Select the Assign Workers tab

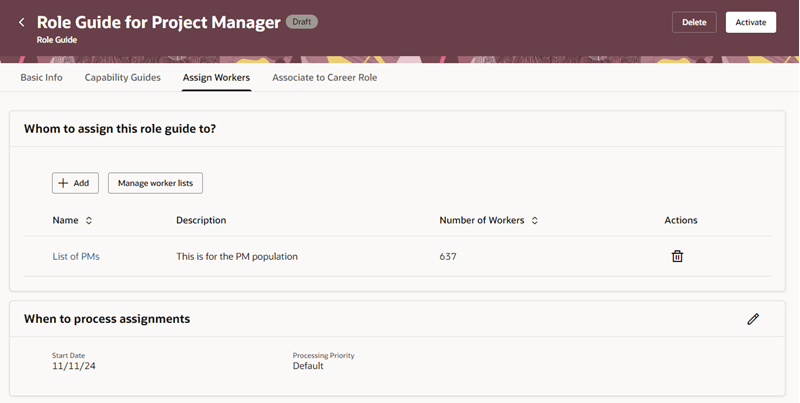216,77
